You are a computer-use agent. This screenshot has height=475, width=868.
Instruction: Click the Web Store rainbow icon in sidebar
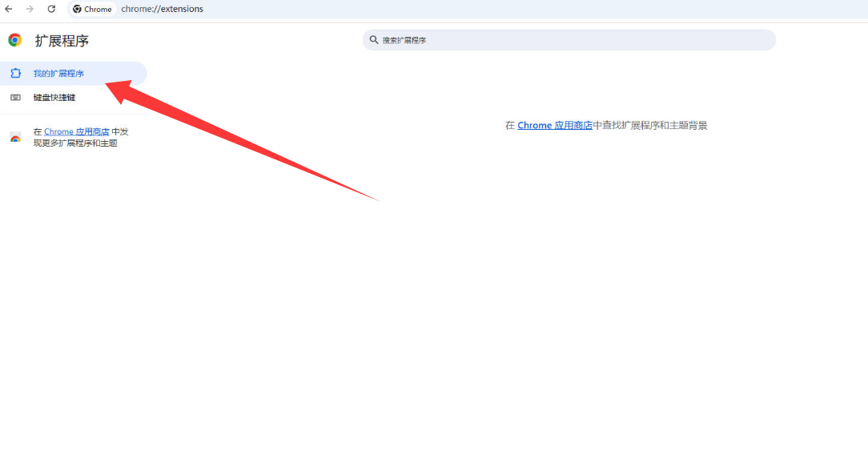pyautogui.click(x=15, y=137)
